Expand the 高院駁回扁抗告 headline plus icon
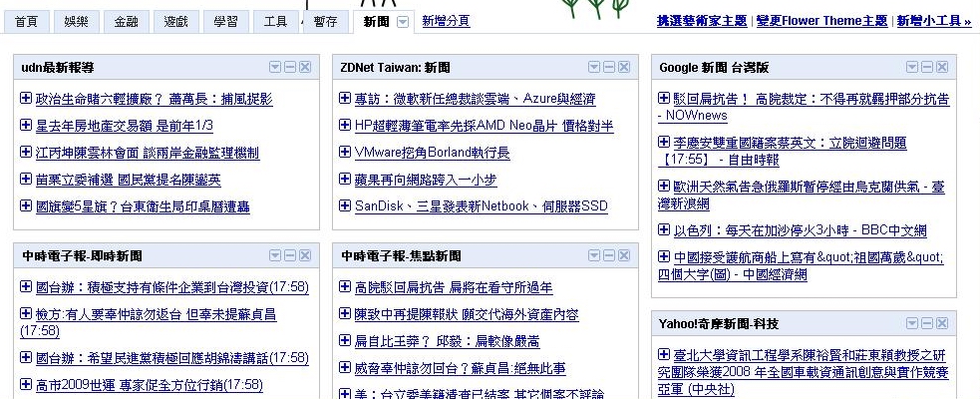 click(x=345, y=286)
